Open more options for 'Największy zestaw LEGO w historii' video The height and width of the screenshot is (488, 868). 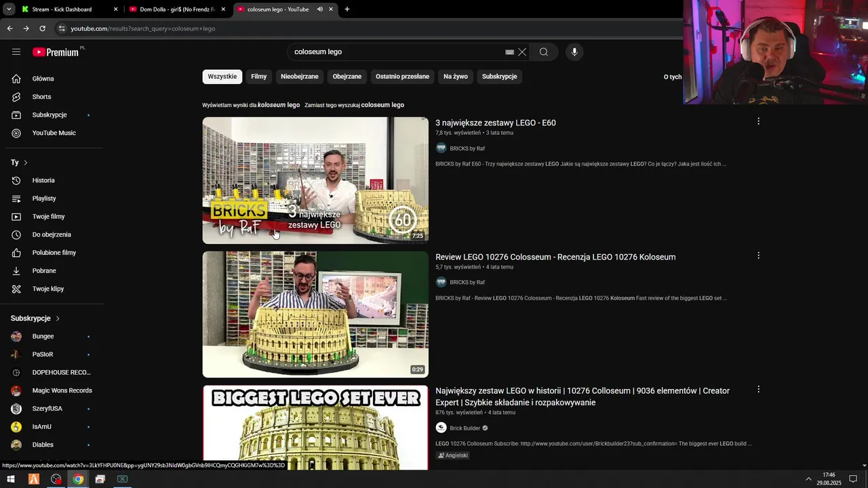click(x=758, y=390)
